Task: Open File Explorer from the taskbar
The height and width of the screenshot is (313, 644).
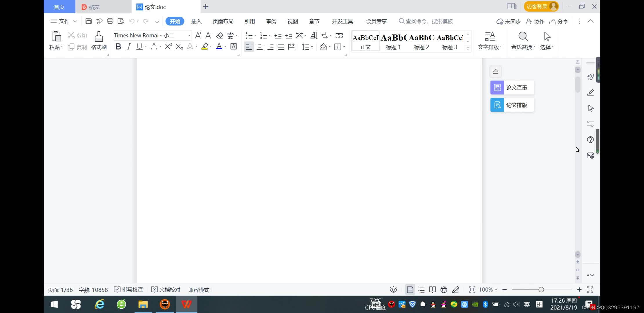Action: click(x=143, y=304)
